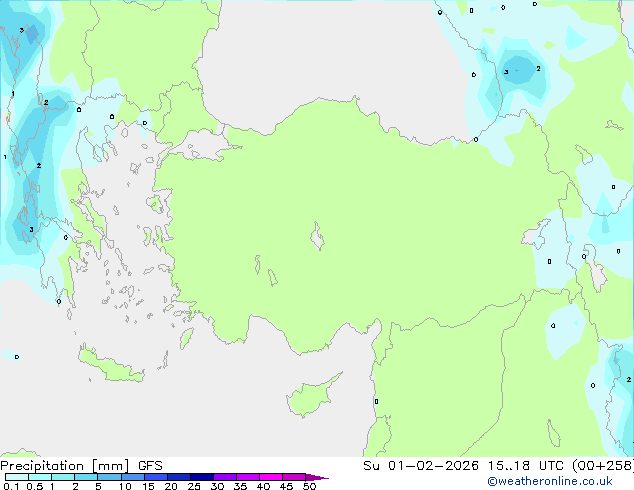This screenshot has width=634, height=490.
Task: Pick the palest legend swatch for 0.1–0.5 mm
Action: point(17,477)
